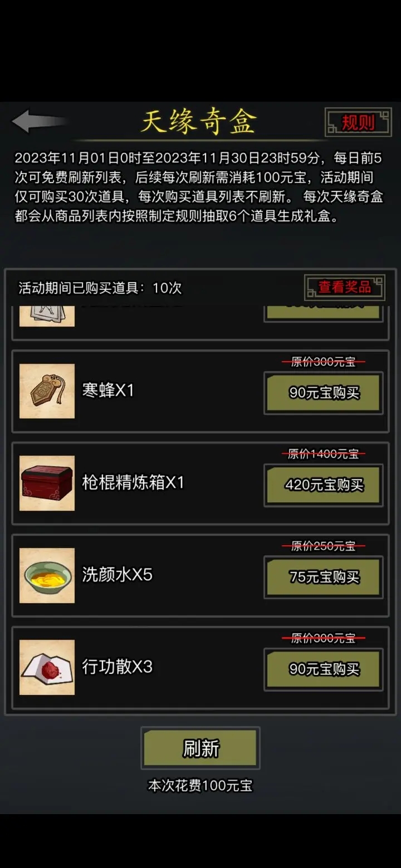The width and height of the screenshot is (401, 868).
Task: Select the 行功散X3 item name
Action: coord(117,667)
